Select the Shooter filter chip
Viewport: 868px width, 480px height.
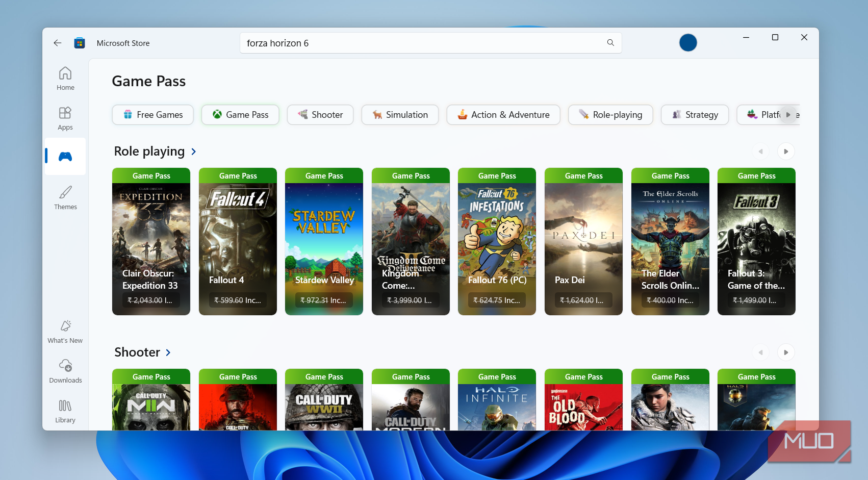coord(320,115)
